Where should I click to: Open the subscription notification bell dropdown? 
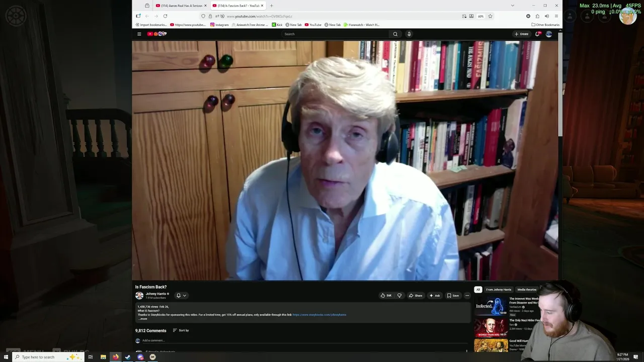coord(181,296)
